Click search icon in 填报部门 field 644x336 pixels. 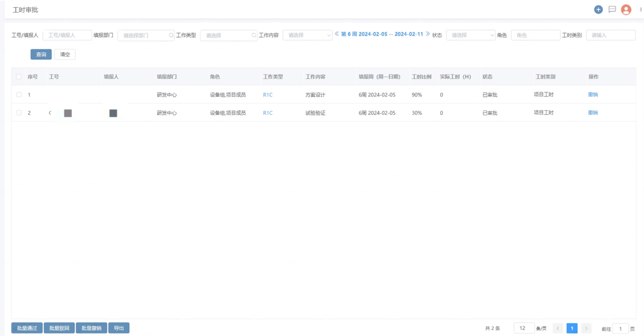(x=171, y=35)
